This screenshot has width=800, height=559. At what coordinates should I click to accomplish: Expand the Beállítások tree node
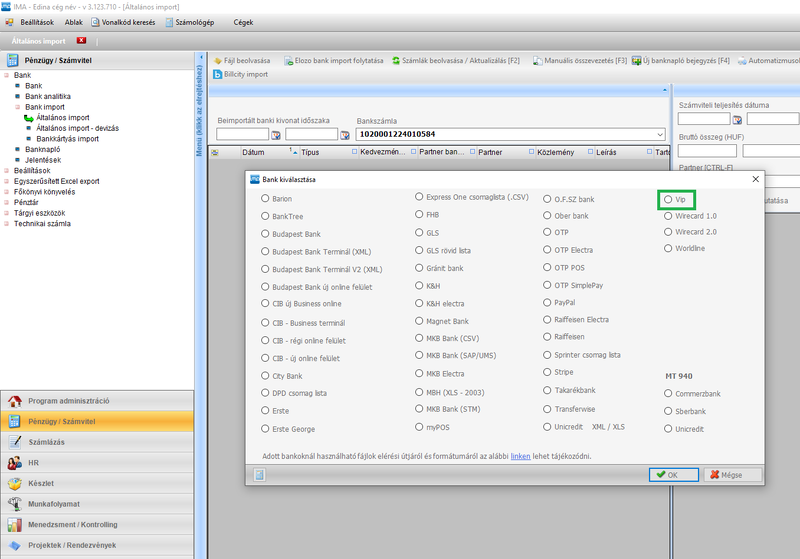point(6,171)
